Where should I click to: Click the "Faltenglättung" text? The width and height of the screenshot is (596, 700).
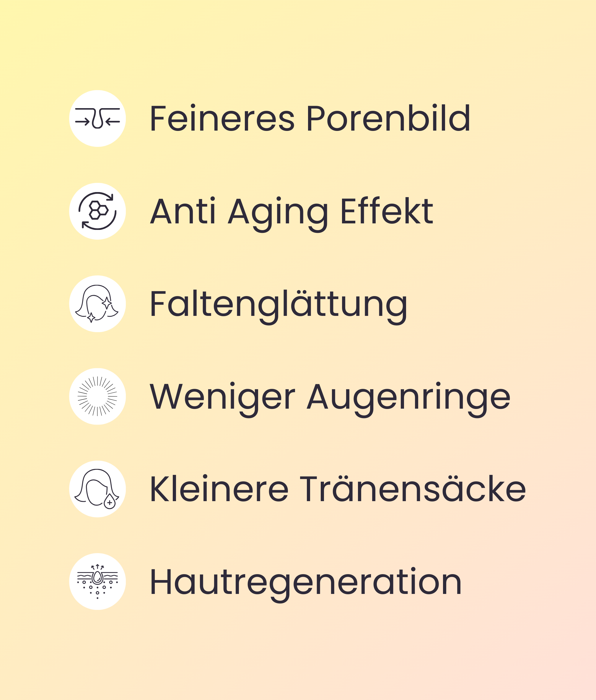click(279, 304)
